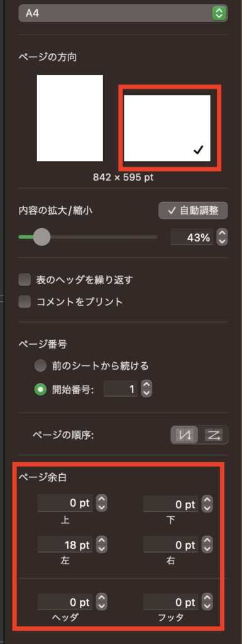Viewport: 242px width, 644px height.
Task: Increase the top (上) margin stepper
Action: [x=102, y=500]
